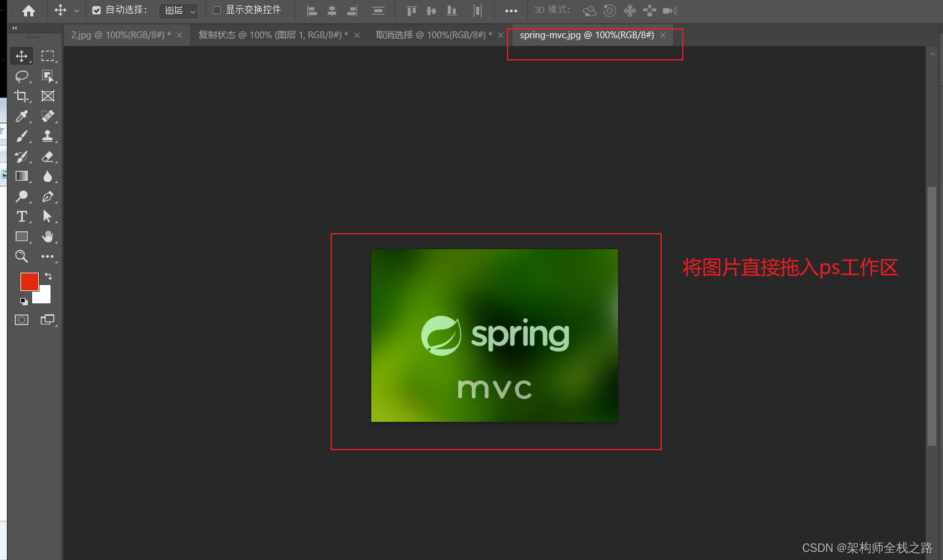The image size is (943, 560).
Task: Uncheck the 自动选择 checkbox
Action: click(x=96, y=10)
